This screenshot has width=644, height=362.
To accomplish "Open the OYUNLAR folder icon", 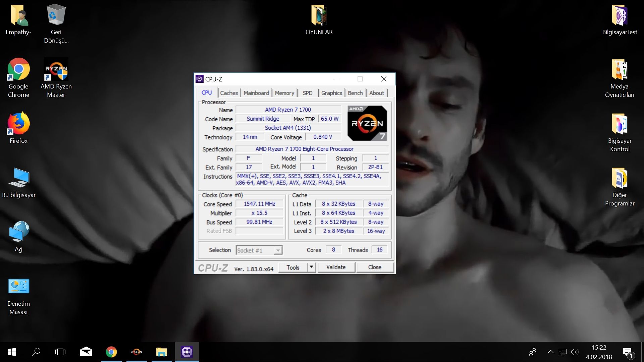I will 319,15.
